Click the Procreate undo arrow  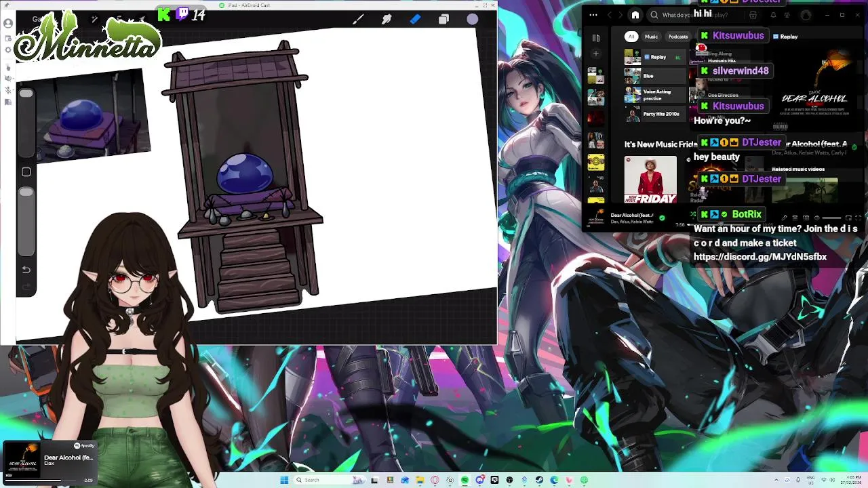(26, 269)
